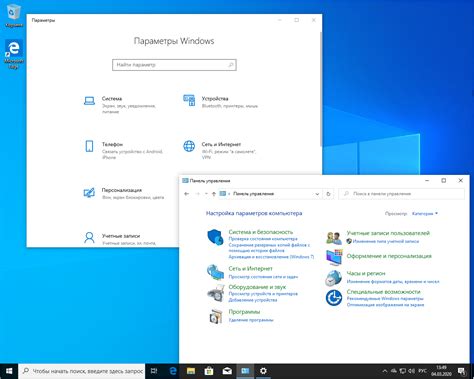
Task: Open Просмотр состояния сети и задач link
Action: click(263, 277)
